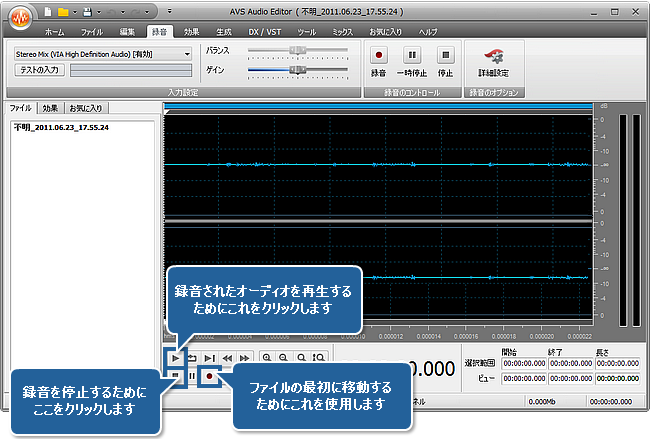Zoom in with the plus magnifier icon
650x439 pixels.
(x=267, y=357)
